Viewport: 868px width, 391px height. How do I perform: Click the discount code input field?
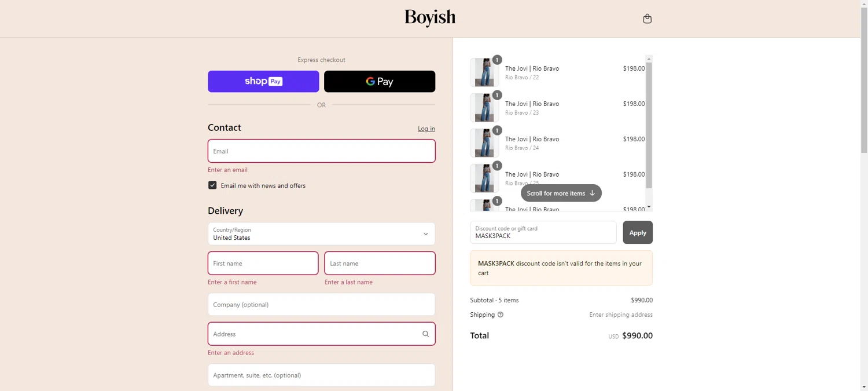point(543,232)
